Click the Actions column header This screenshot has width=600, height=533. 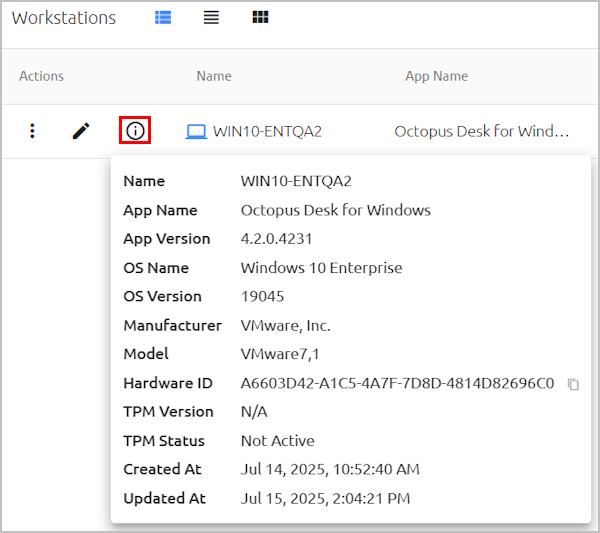[41, 76]
